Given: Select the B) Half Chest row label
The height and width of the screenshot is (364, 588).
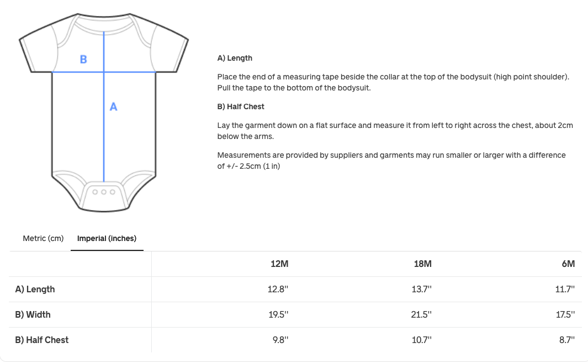Looking at the screenshot, I should (x=41, y=340).
